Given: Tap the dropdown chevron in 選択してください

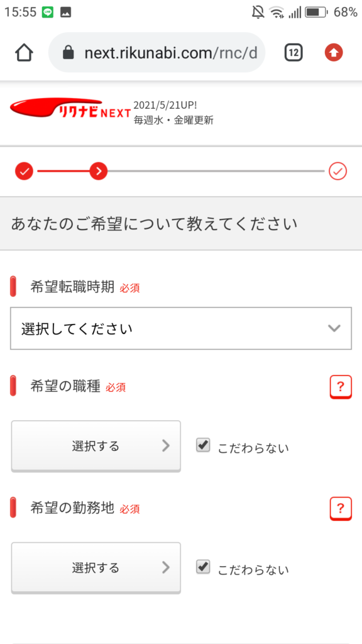Looking at the screenshot, I should pyautogui.click(x=334, y=328).
